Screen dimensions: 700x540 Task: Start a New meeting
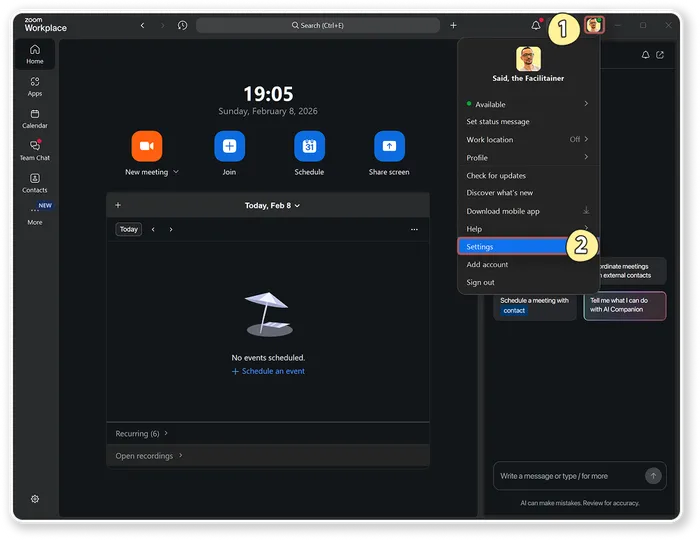click(147, 146)
